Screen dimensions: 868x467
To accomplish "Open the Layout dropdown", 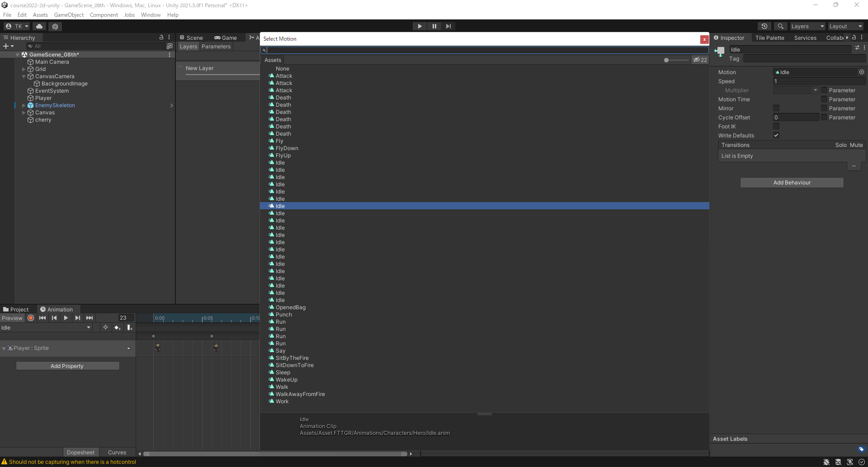I will coord(846,26).
